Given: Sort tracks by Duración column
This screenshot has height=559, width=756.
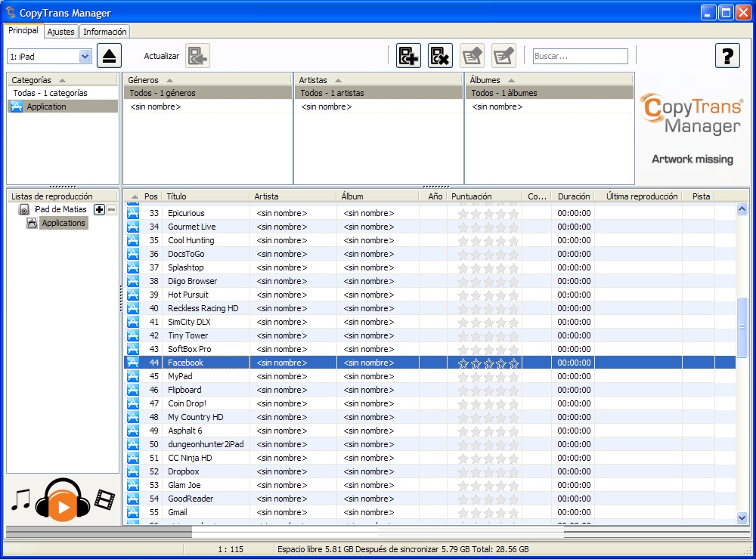Looking at the screenshot, I should [573, 196].
